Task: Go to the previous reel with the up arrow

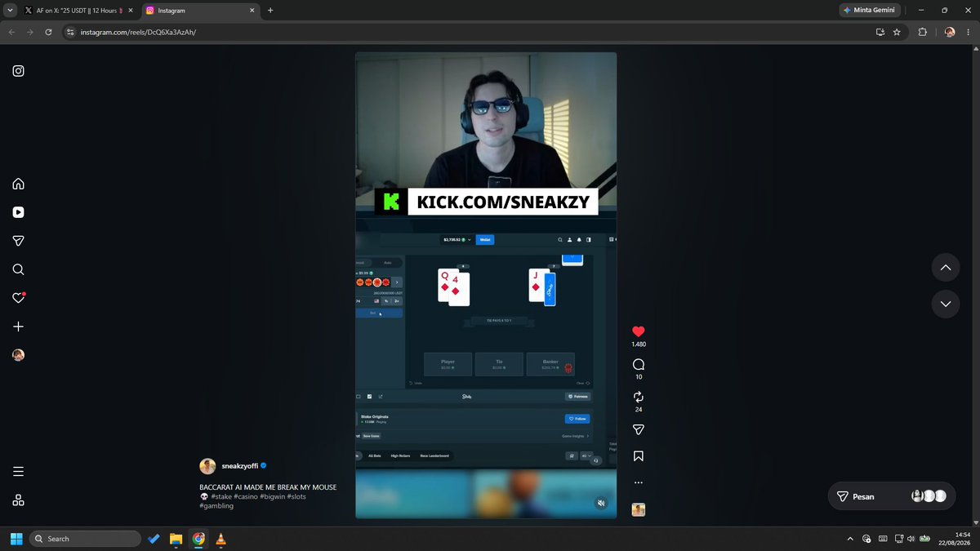Action: pyautogui.click(x=945, y=268)
